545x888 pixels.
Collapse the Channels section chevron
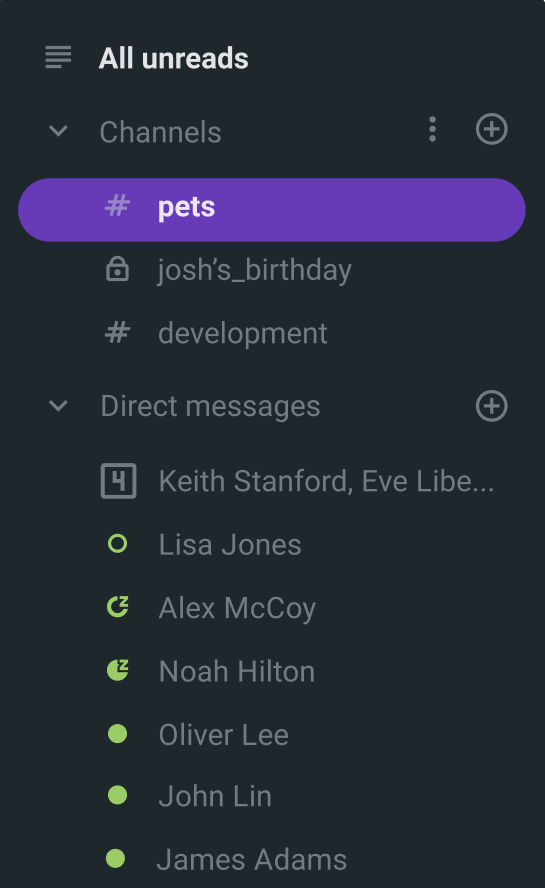[x=58, y=131]
